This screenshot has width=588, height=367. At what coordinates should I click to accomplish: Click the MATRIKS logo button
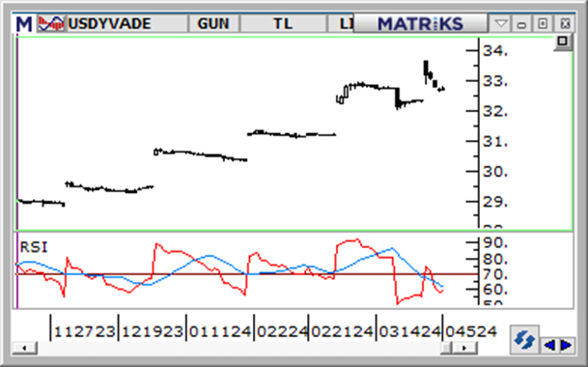click(420, 23)
